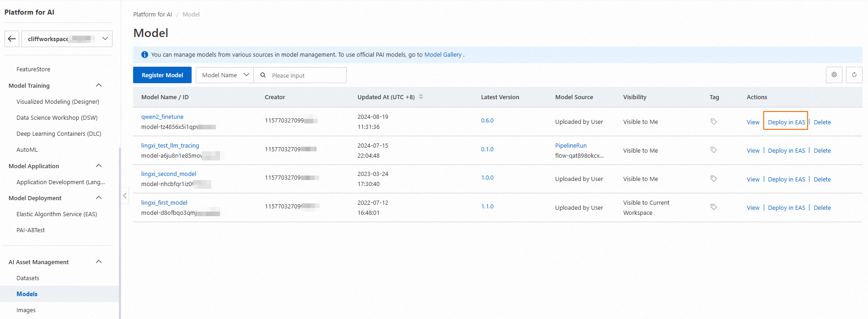Delete the lingxi_second_model model

pyautogui.click(x=822, y=179)
